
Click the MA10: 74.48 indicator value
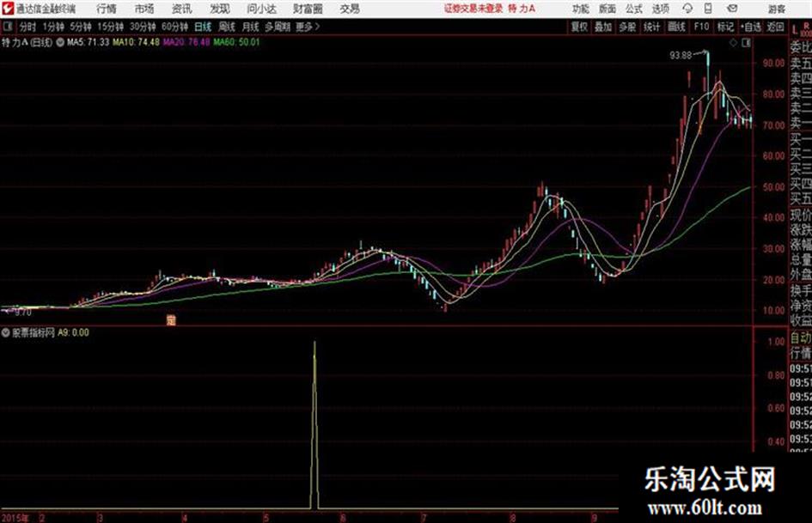[x=137, y=42]
